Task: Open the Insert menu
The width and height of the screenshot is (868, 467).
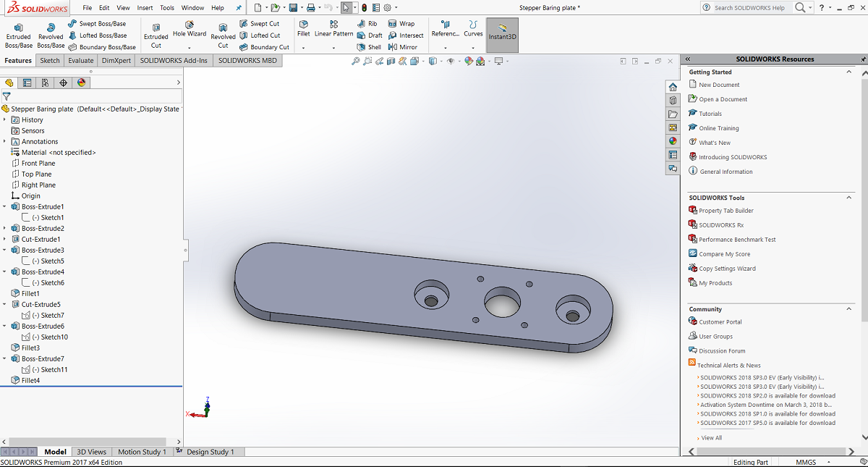Action: tap(145, 7)
